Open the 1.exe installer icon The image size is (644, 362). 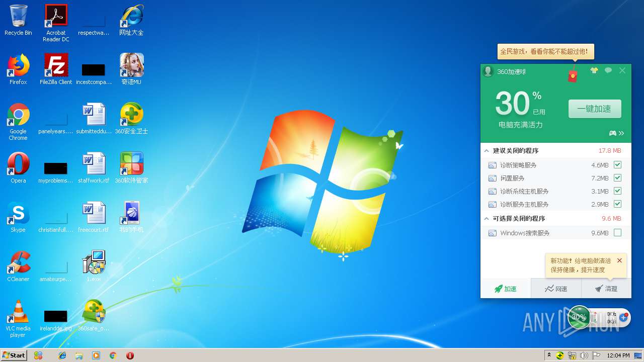(94, 266)
